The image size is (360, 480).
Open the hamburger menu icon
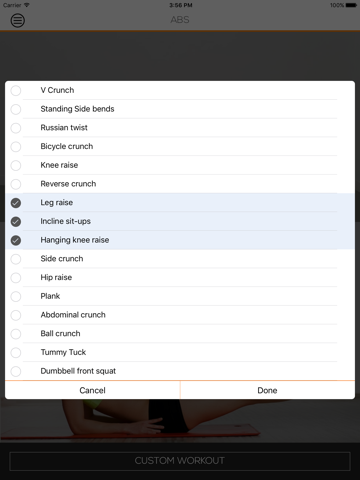coord(18,20)
